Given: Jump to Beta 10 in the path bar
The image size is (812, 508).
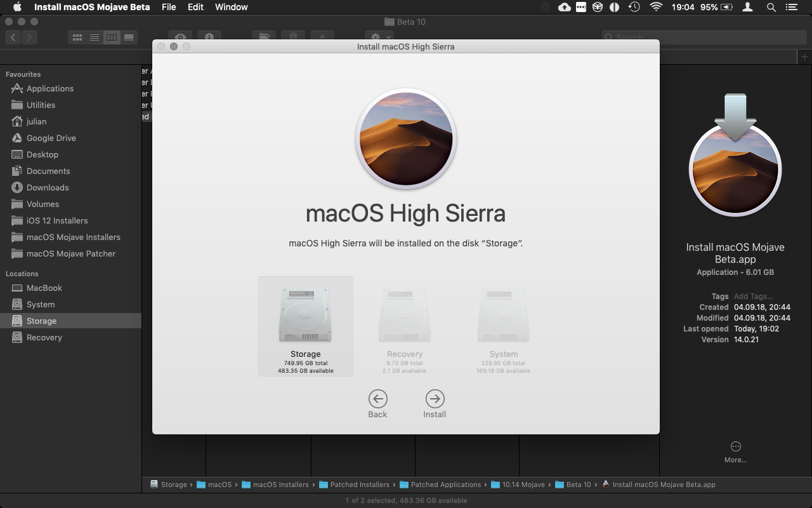Looking at the screenshot, I should coord(573,485).
